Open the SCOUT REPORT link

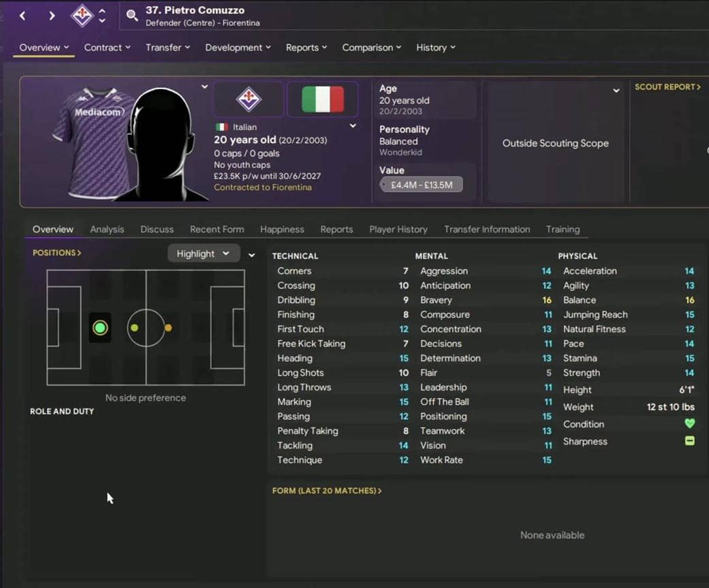(667, 87)
